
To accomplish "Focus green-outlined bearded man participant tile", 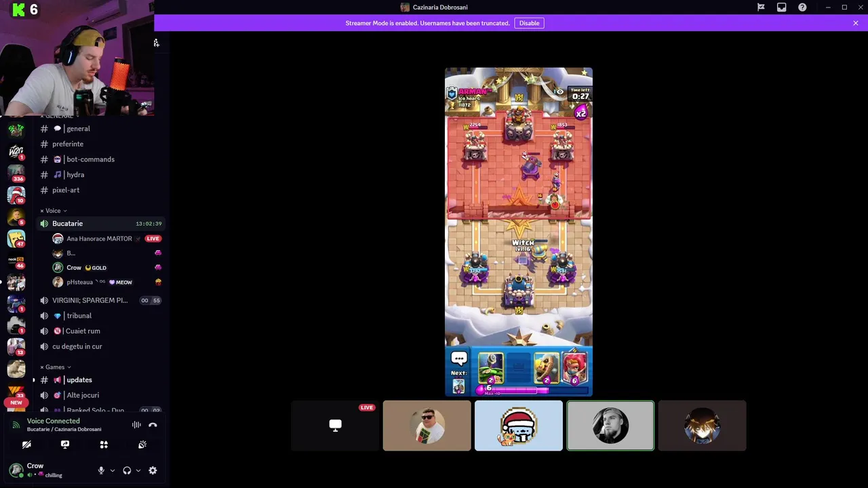I will pos(610,426).
